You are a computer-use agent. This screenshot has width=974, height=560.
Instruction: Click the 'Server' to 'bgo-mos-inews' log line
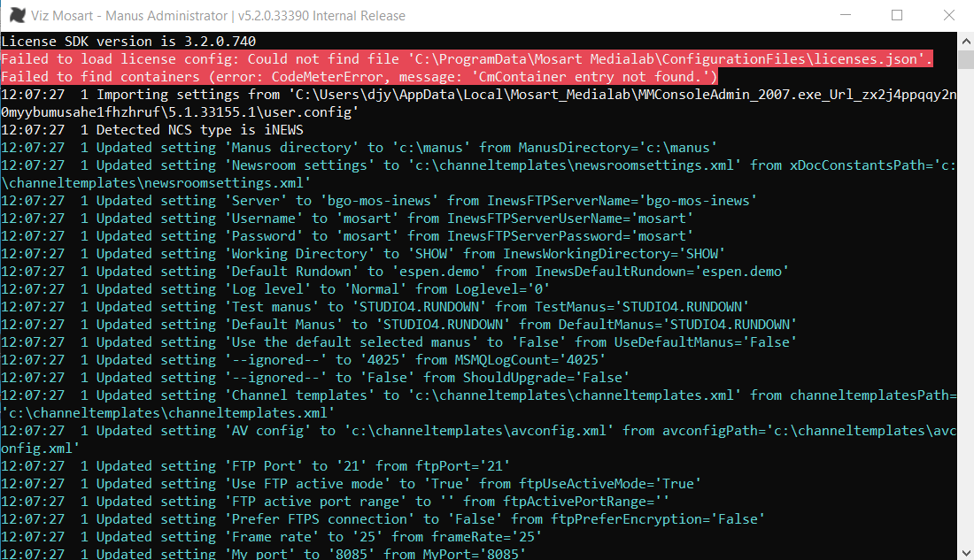(x=378, y=201)
